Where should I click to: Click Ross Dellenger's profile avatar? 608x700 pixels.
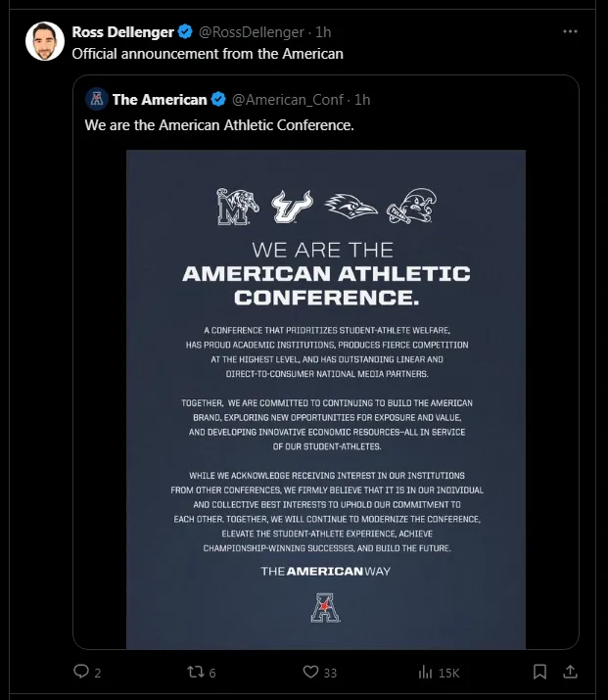point(45,41)
